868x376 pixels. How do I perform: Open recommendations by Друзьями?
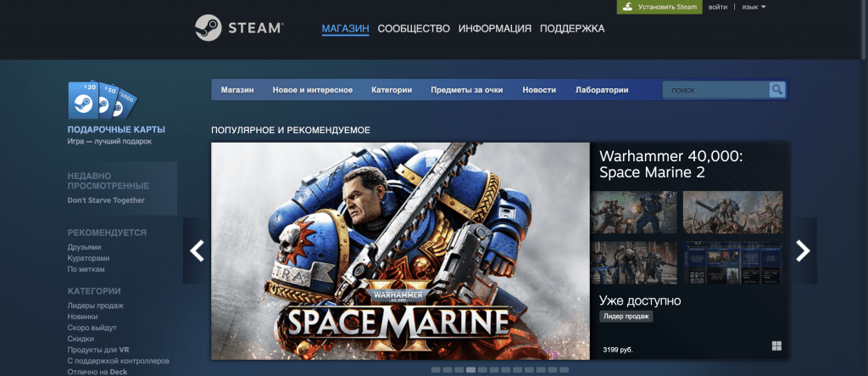(x=84, y=247)
